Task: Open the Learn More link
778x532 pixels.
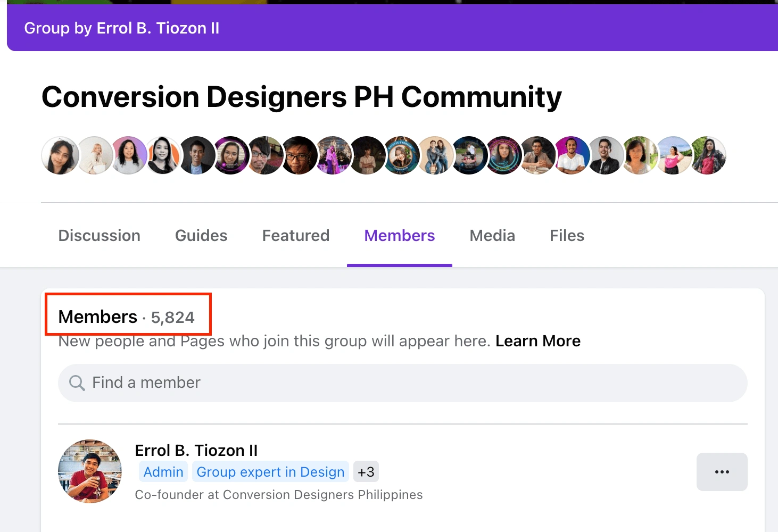Action: click(x=538, y=341)
